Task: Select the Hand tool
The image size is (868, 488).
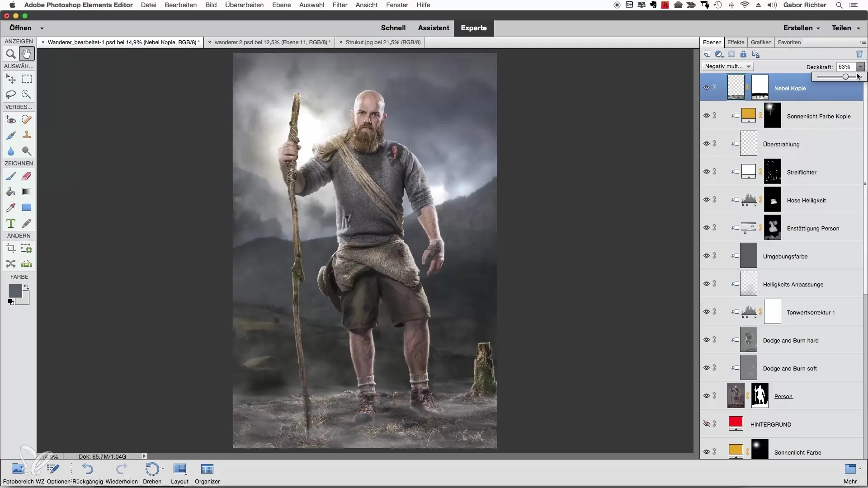Action: point(27,54)
